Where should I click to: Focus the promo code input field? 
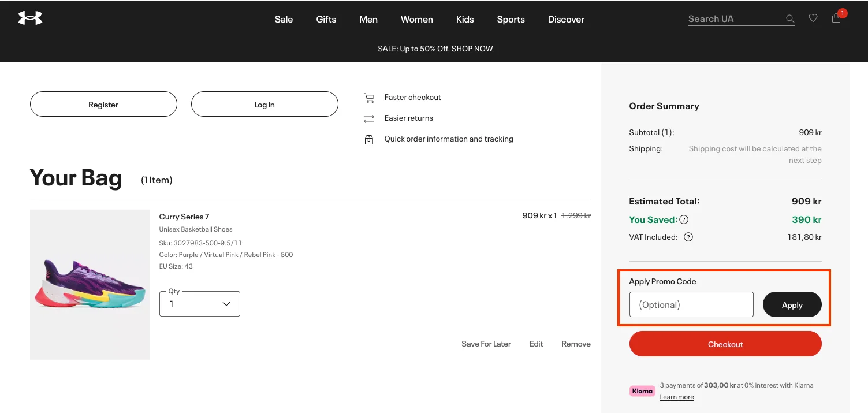pyautogui.click(x=691, y=304)
